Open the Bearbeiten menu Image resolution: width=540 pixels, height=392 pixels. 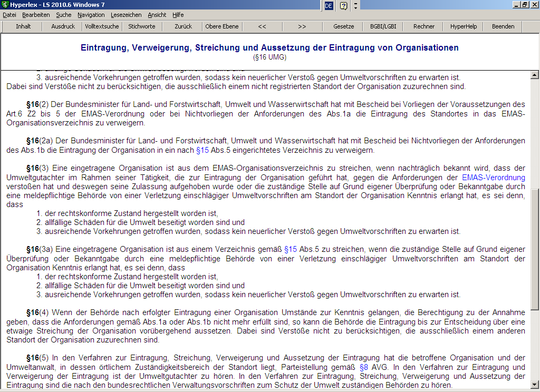pyautogui.click(x=36, y=15)
